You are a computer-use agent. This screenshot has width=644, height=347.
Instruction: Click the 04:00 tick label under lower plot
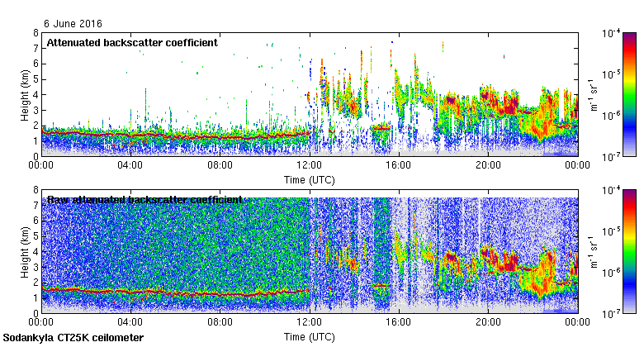pyautogui.click(x=130, y=322)
